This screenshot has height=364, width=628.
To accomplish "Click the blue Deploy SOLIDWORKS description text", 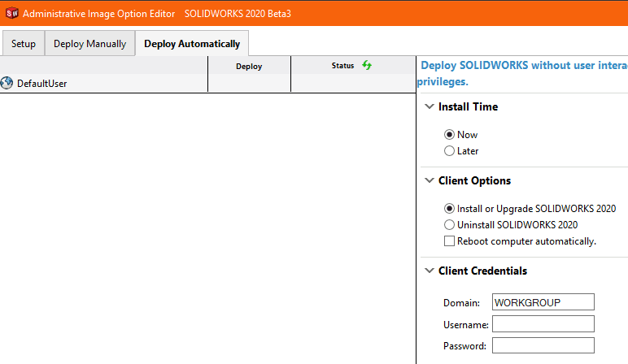I will point(522,73).
